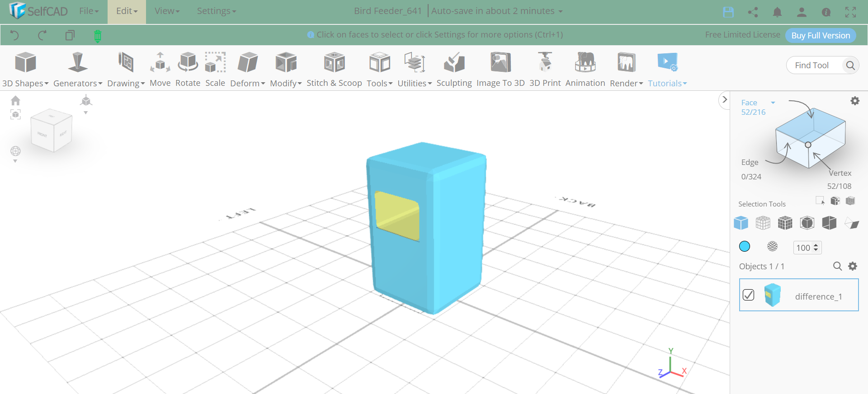Click the Share icon in header
The image size is (868, 394).
pos(753,12)
